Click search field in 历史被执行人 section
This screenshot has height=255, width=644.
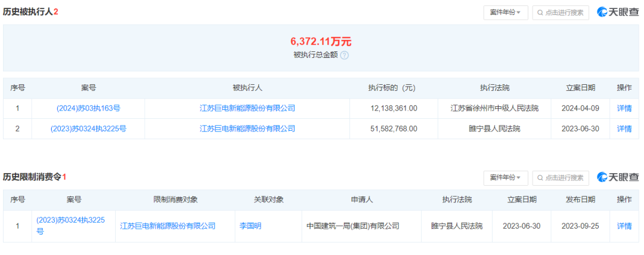click(x=561, y=13)
